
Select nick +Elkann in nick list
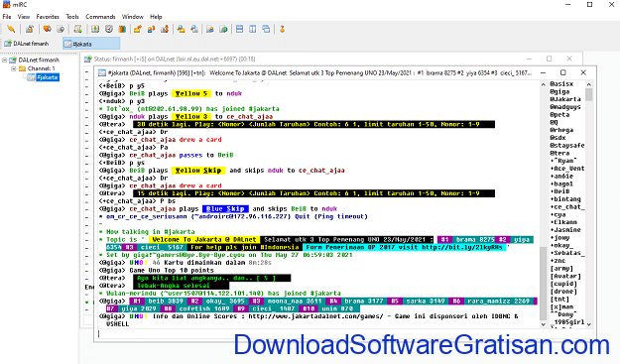[x=563, y=222]
